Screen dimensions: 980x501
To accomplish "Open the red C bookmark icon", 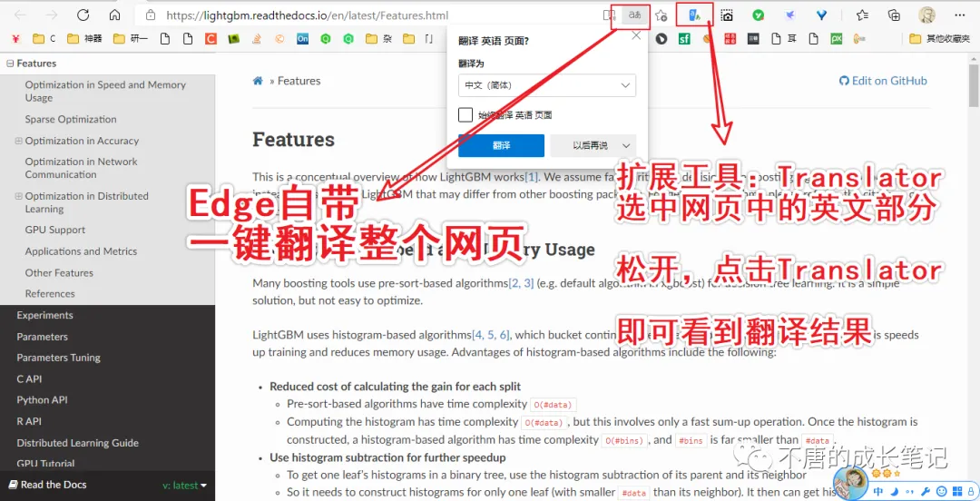I will coord(210,39).
